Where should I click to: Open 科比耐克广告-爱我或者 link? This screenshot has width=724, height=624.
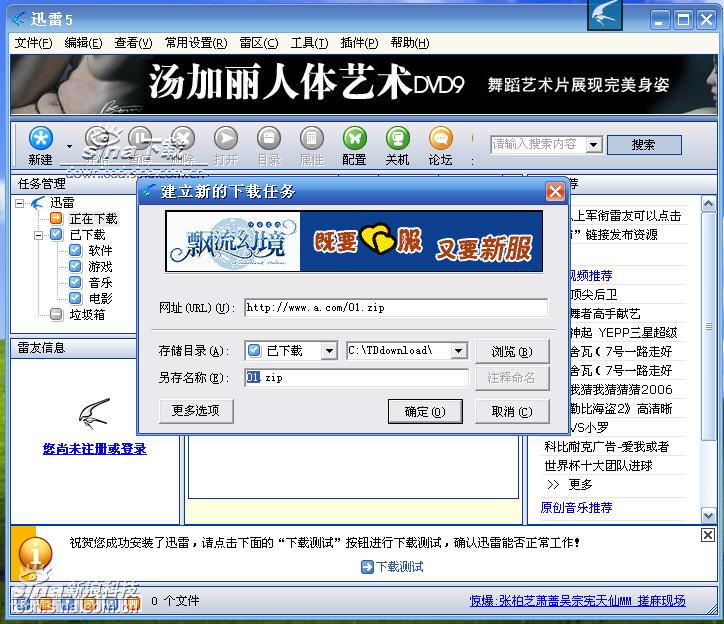click(606, 447)
